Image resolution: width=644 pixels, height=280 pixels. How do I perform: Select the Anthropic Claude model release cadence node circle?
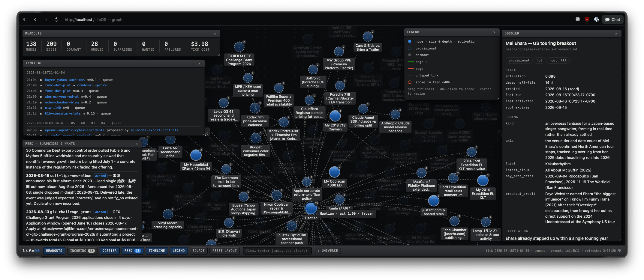[x=395, y=115]
